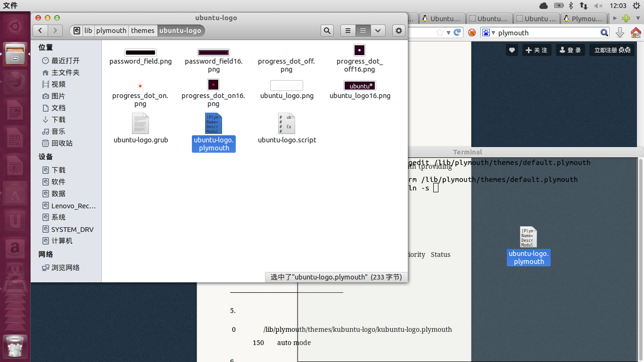The image size is (644, 362).
Task: Go to the browser home page
Action: [x=636, y=33]
